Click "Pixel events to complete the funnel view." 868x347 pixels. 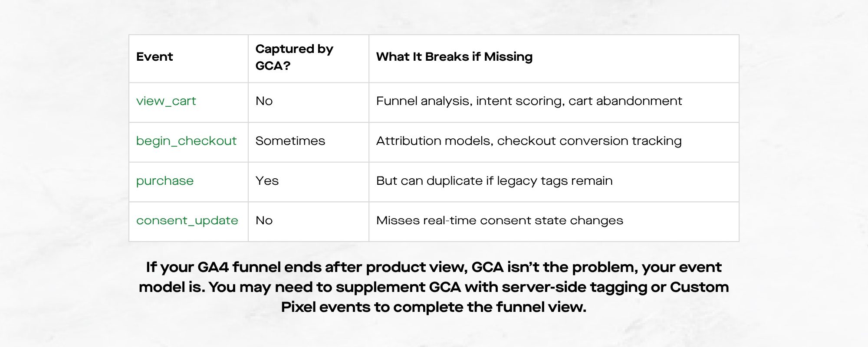coord(434,307)
